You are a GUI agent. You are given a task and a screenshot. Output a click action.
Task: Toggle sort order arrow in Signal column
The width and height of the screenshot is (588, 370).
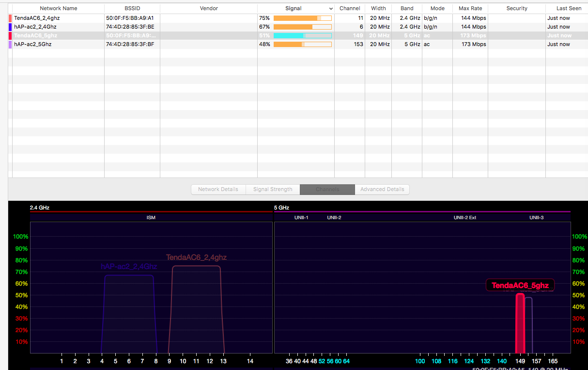[331, 9]
